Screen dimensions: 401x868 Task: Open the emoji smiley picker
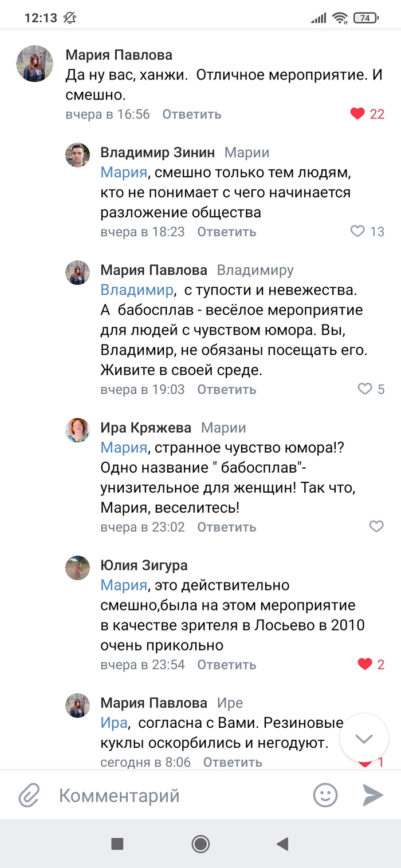click(x=325, y=795)
